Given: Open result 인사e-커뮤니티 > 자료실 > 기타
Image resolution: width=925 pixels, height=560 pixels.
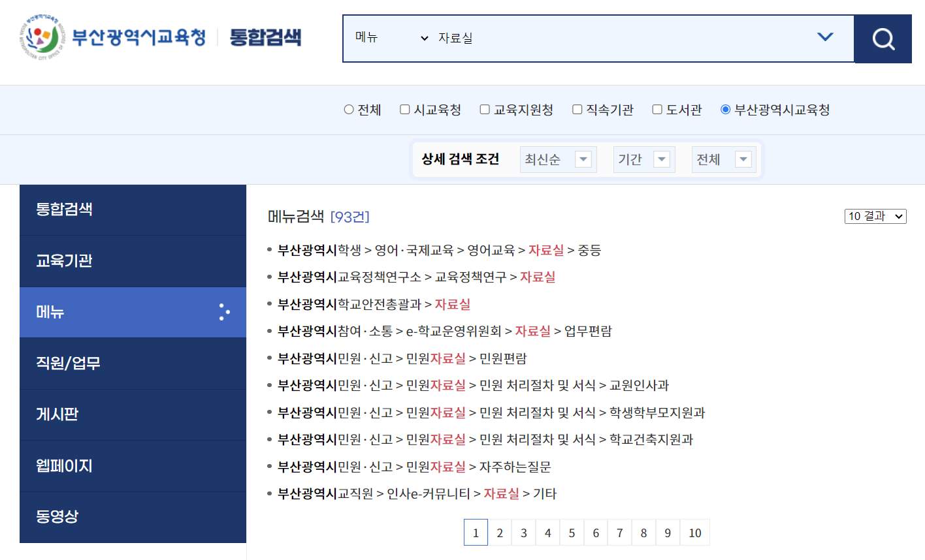Looking at the screenshot, I should pos(417,493).
